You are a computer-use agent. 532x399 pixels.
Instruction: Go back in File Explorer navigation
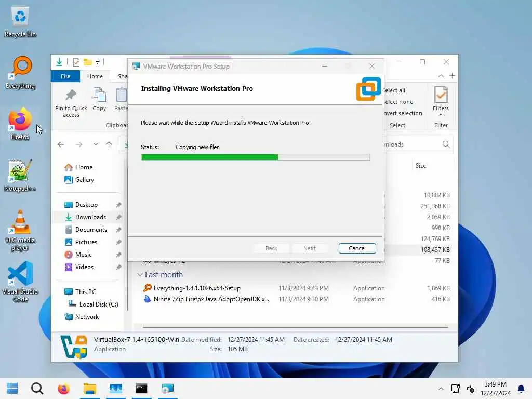(x=61, y=144)
